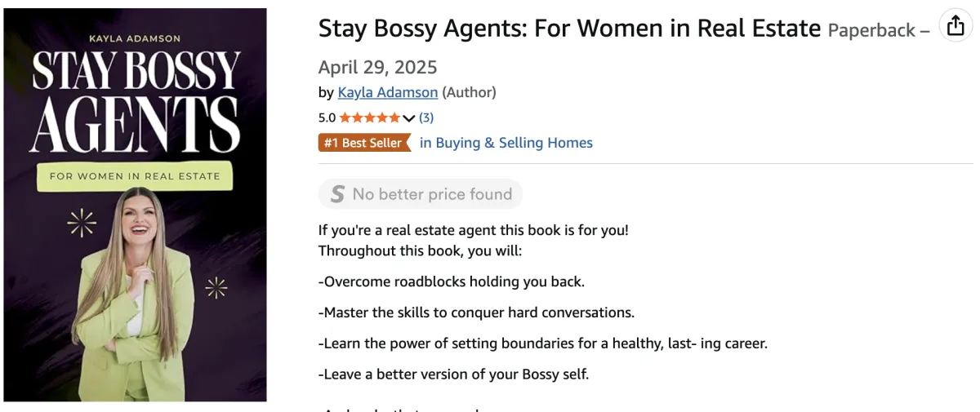
Task: Click the 'Master the skills' description line
Action: click(476, 312)
